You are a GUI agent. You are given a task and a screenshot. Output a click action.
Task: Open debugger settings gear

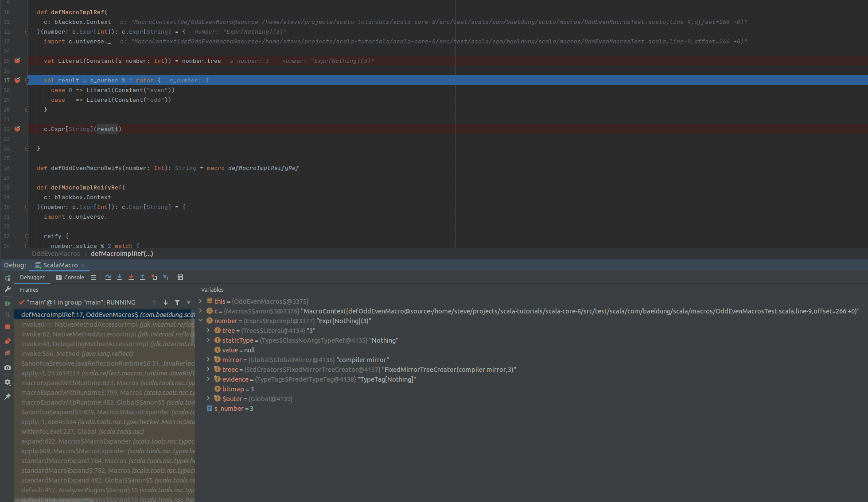8,382
